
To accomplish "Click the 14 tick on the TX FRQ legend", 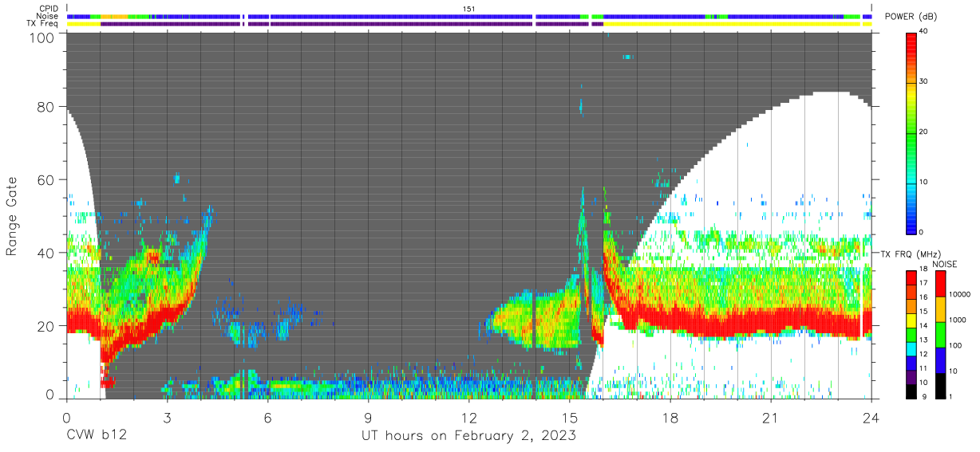I will pyautogui.click(x=925, y=324).
